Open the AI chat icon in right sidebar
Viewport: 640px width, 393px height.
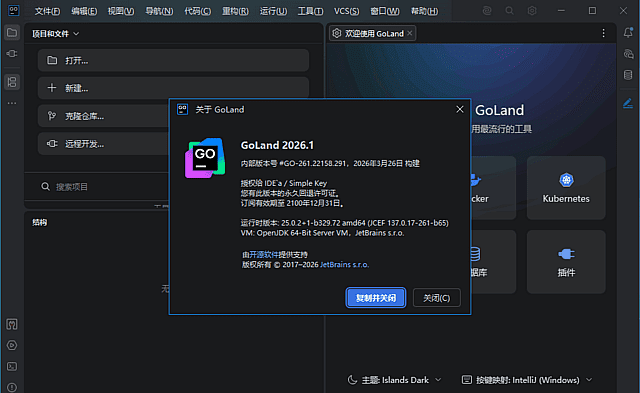point(628,53)
